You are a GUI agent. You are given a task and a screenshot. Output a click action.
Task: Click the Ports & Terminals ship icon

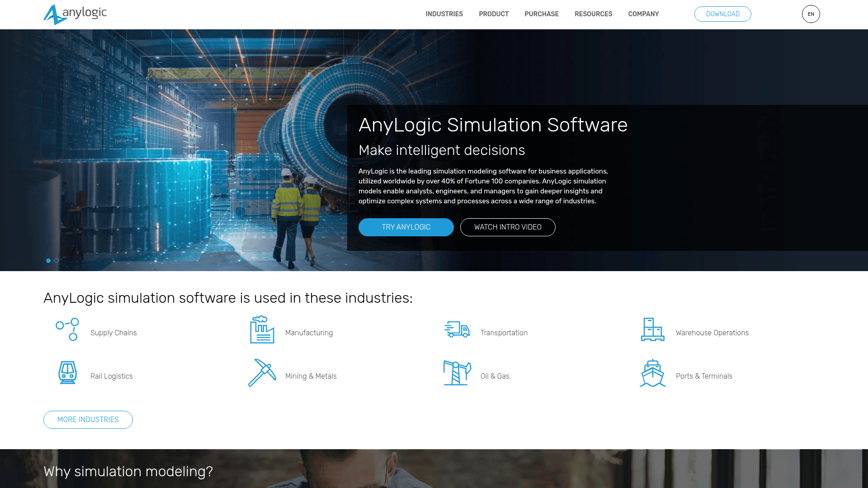point(652,373)
